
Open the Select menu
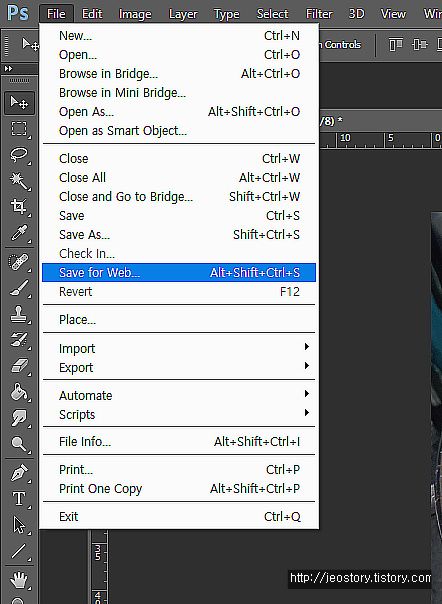coord(272,14)
